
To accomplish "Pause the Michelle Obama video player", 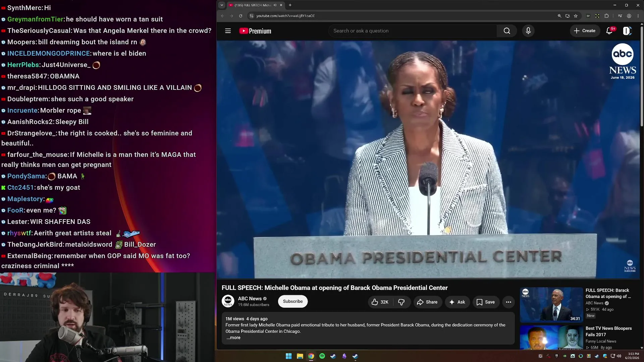I will coord(428,159).
